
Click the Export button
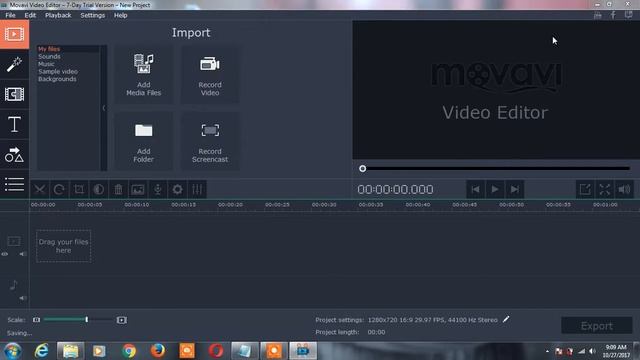[596, 326]
